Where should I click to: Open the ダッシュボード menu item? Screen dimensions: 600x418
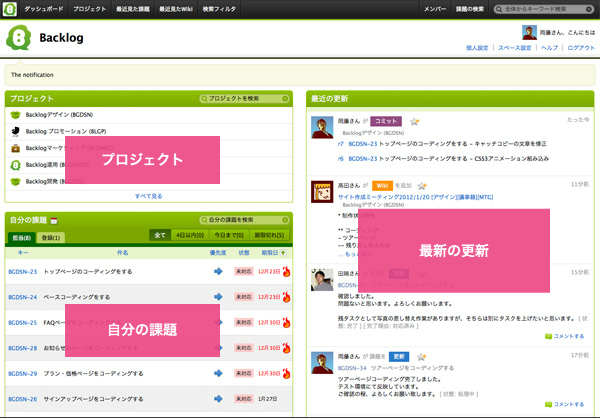[x=44, y=9]
